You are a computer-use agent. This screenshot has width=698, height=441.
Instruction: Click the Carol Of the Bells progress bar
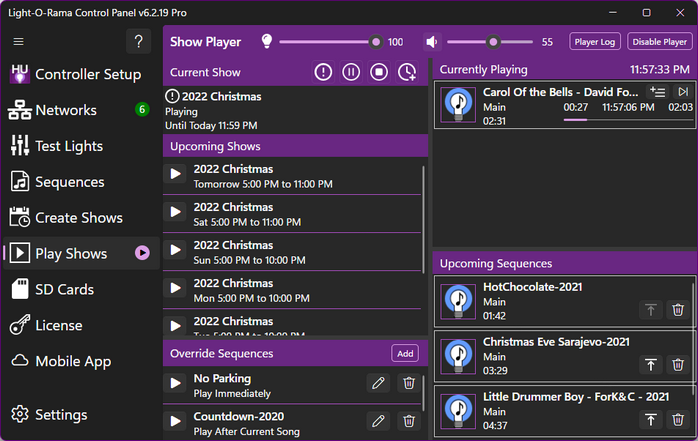point(628,120)
